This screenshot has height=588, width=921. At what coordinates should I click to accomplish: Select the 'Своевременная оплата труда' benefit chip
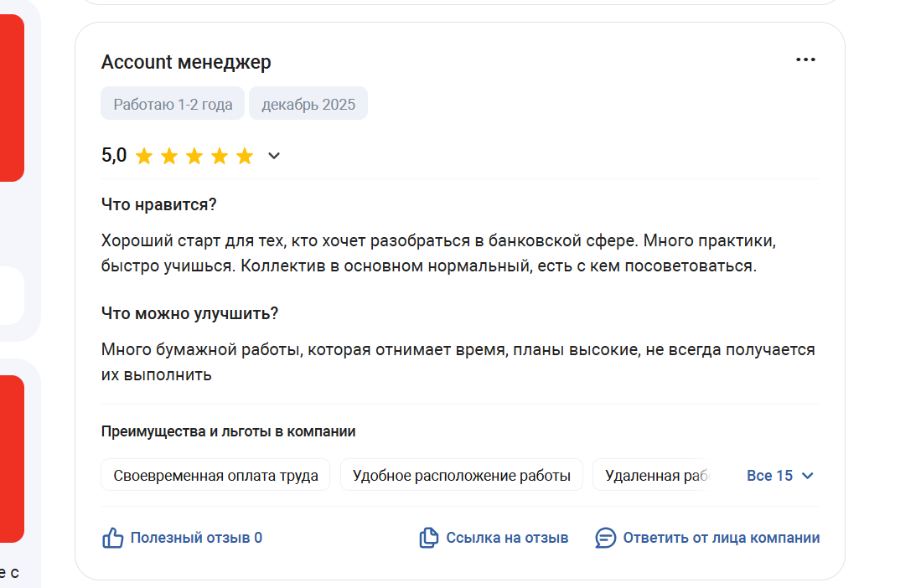point(215,476)
